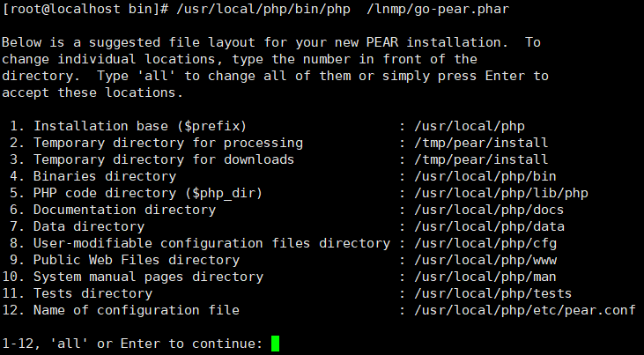Click the '/usr/local/php/www' path value
The width and height of the screenshot is (644, 355).
(x=485, y=260)
